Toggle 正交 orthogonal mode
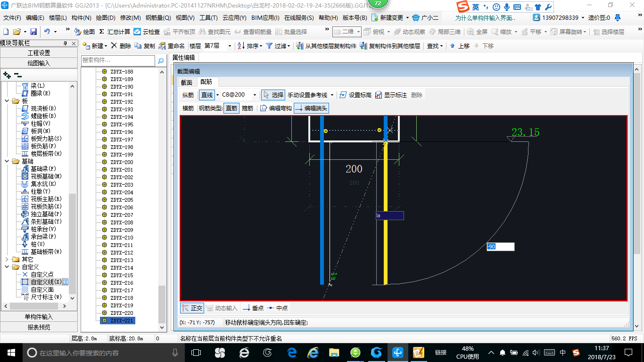 (192, 308)
